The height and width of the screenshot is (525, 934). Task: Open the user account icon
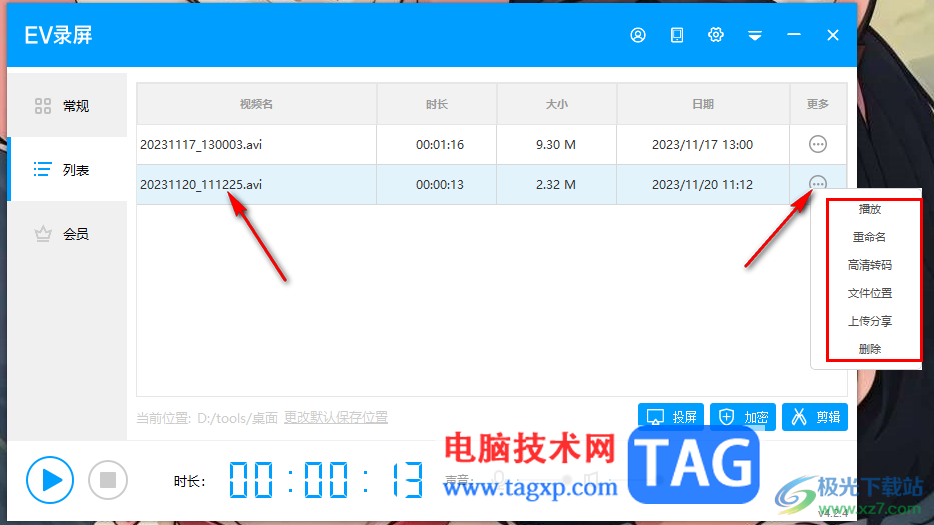point(638,35)
